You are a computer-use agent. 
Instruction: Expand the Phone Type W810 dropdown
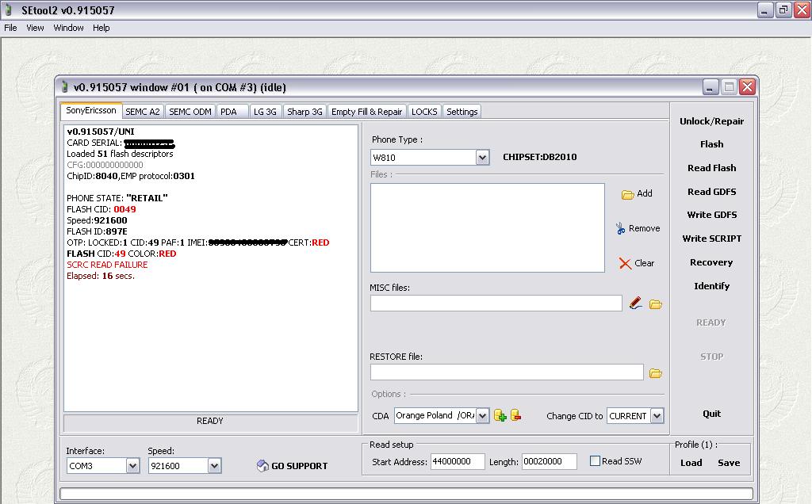[x=482, y=158]
